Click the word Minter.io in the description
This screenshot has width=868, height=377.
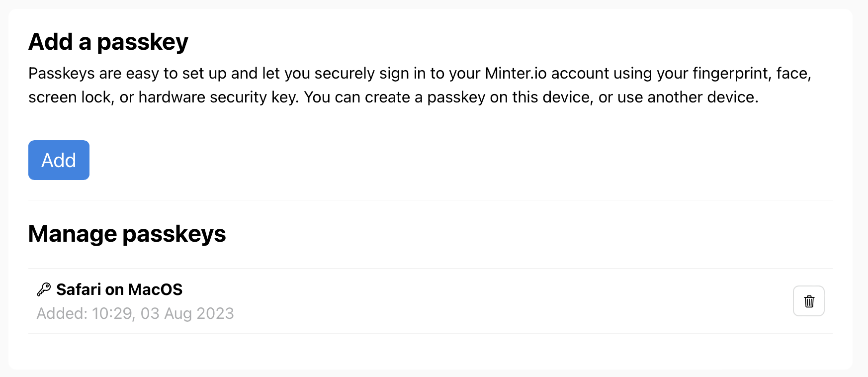click(x=516, y=74)
